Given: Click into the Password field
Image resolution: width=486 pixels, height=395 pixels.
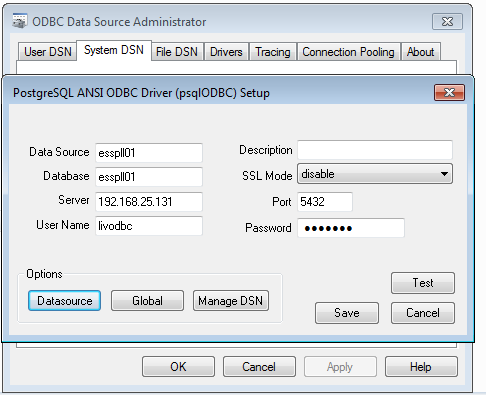Looking at the screenshot, I should click(x=351, y=228).
